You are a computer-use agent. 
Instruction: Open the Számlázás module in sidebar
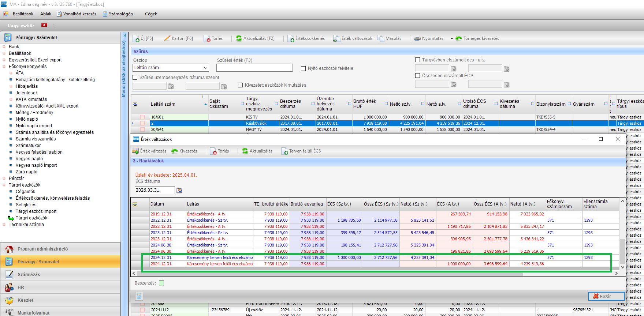tap(29, 275)
